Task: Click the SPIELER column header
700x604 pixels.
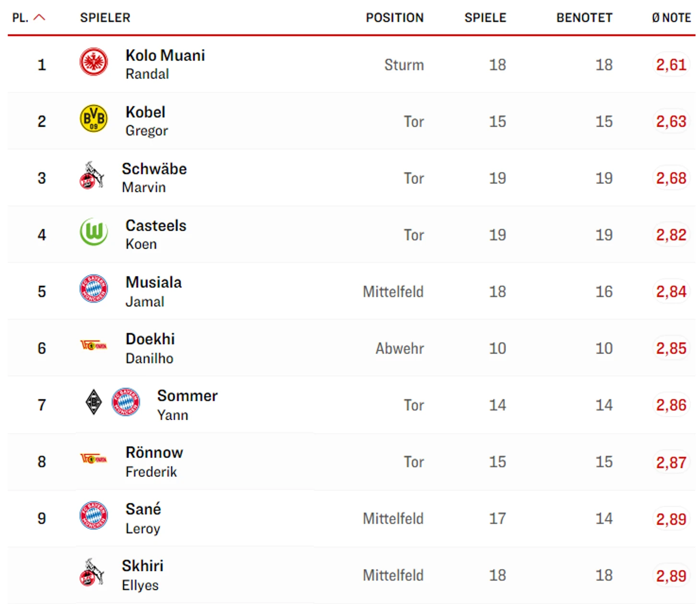Action: (x=105, y=18)
